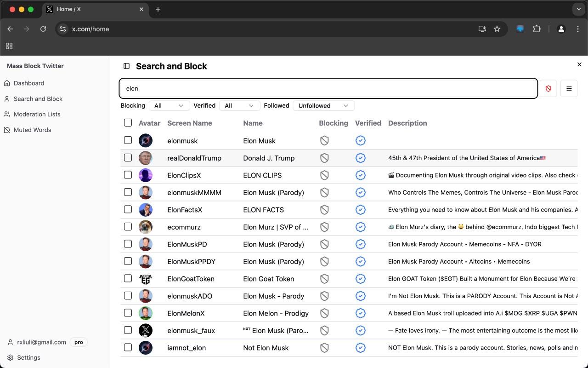
Task: Click the Muted Words sidebar link
Action: click(32, 130)
